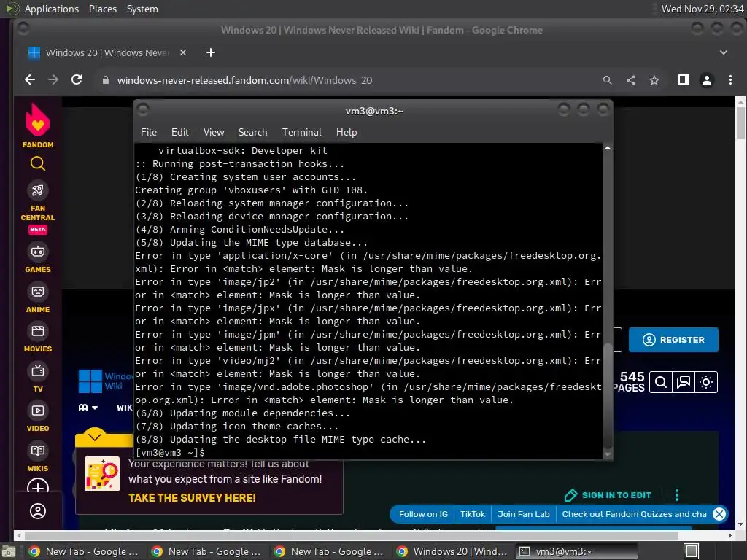Click Join Fan Lab link
747x560 pixels.
coord(523,514)
